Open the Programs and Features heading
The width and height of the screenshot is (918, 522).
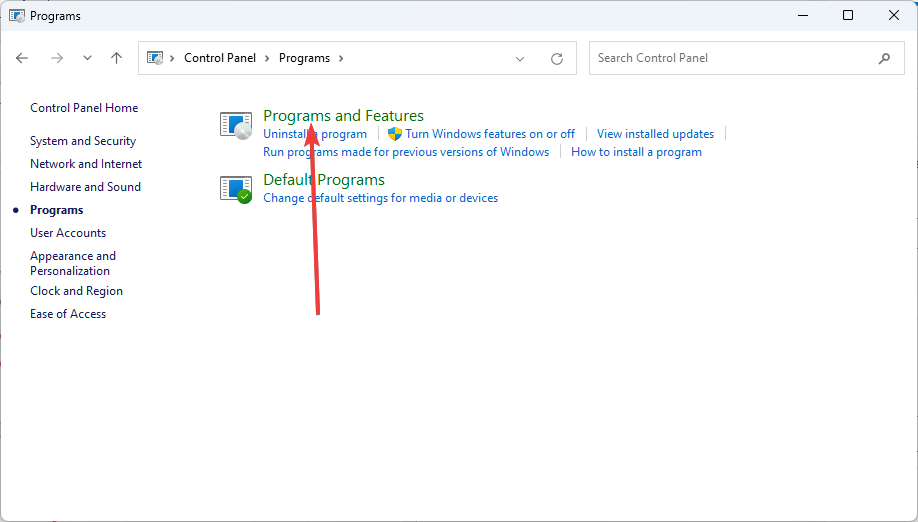tap(343, 116)
